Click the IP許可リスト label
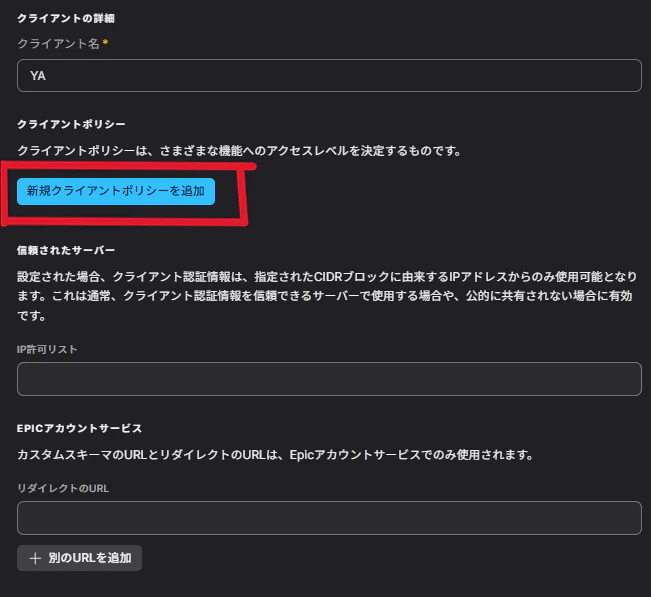 (47, 349)
